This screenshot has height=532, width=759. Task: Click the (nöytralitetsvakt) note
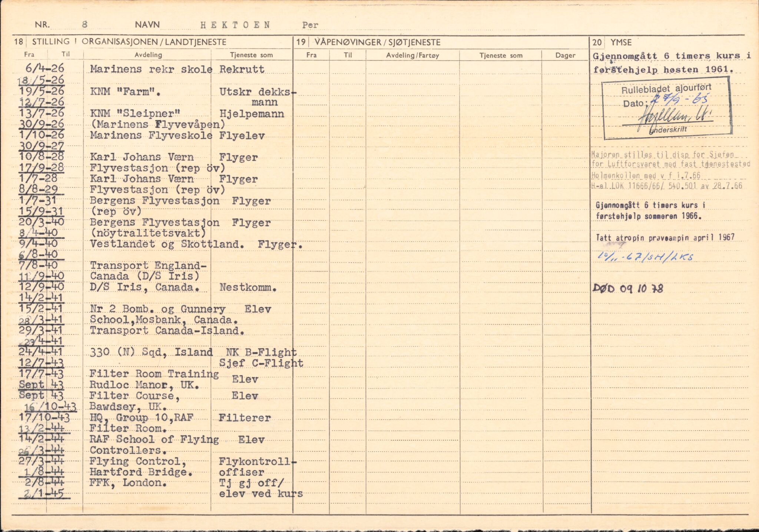tap(148, 233)
